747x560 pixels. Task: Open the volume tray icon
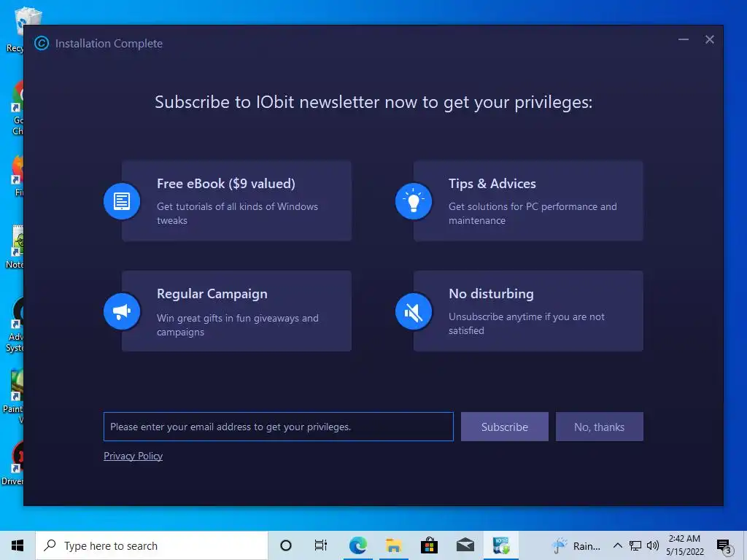pos(652,545)
